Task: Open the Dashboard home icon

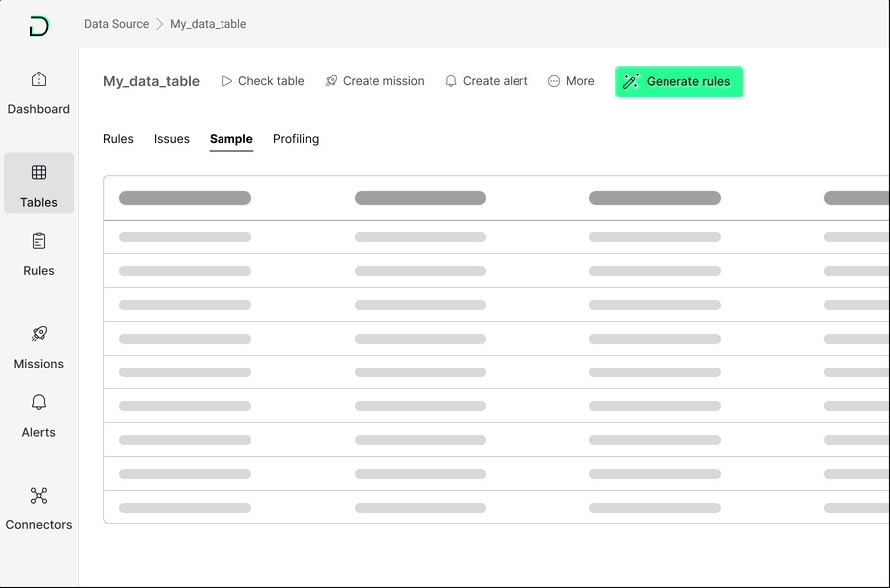Action: coord(39,78)
